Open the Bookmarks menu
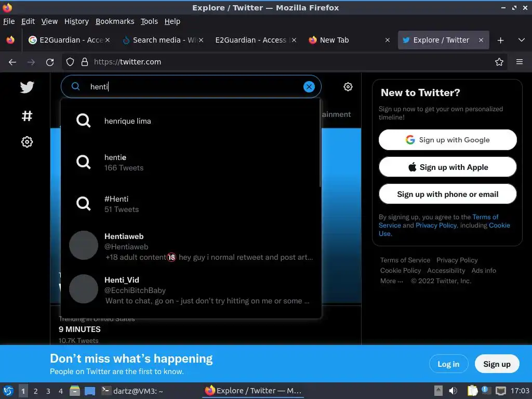 [115, 21]
